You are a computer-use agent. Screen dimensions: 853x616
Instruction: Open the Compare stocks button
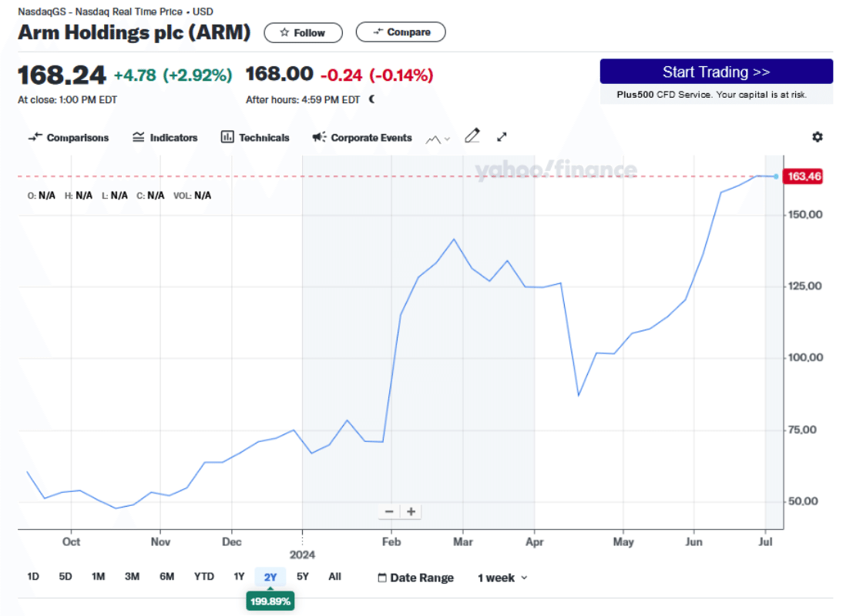pyautogui.click(x=401, y=32)
